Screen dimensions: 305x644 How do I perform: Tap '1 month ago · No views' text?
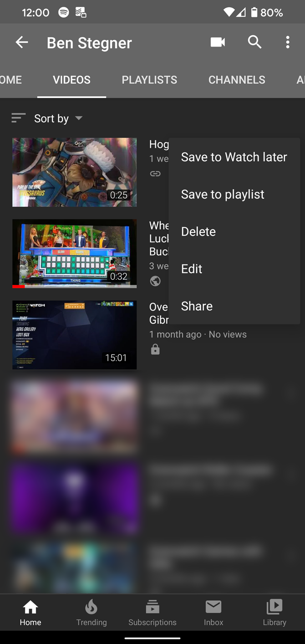(198, 334)
